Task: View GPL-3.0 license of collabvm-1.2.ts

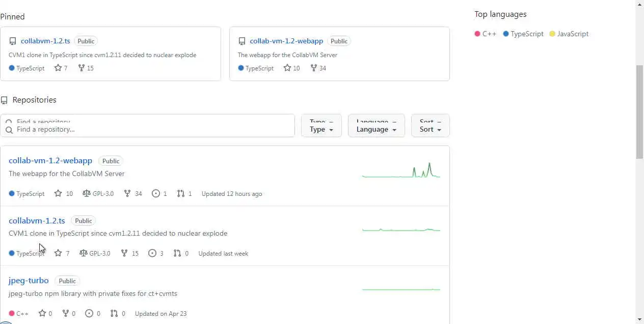Action: coord(95,253)
